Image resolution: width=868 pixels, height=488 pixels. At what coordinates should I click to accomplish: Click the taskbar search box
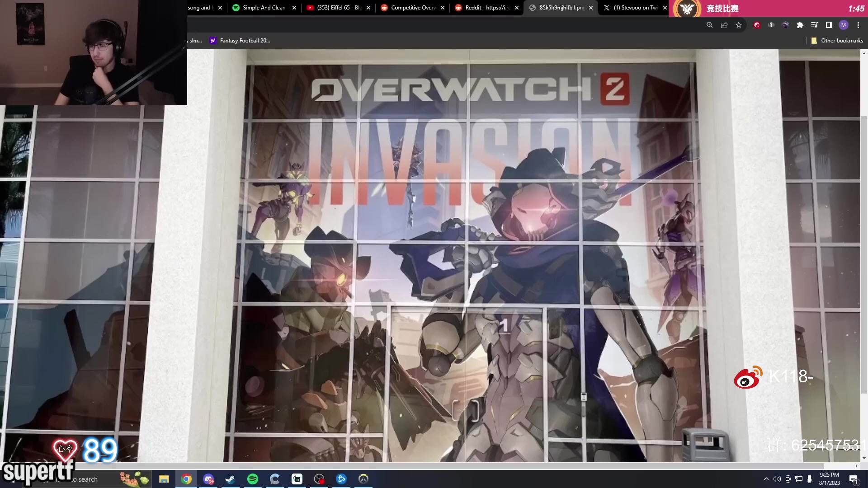coord(86,479)
